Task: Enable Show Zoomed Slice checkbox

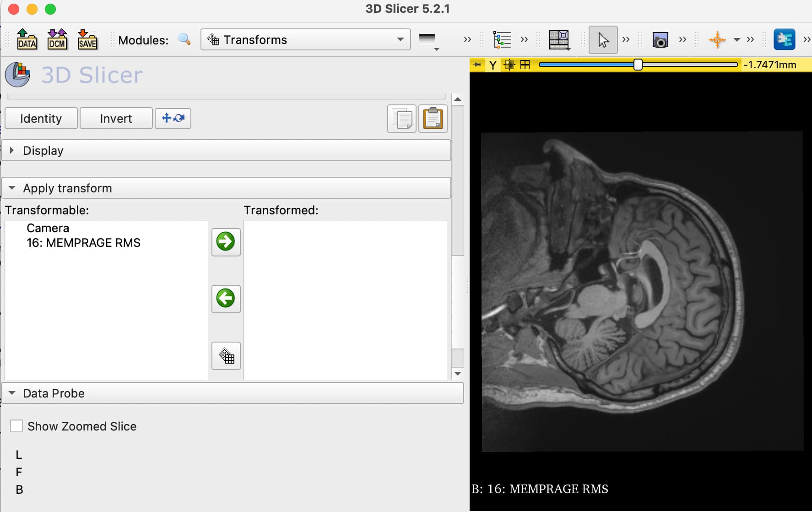Action: [16, 426]
